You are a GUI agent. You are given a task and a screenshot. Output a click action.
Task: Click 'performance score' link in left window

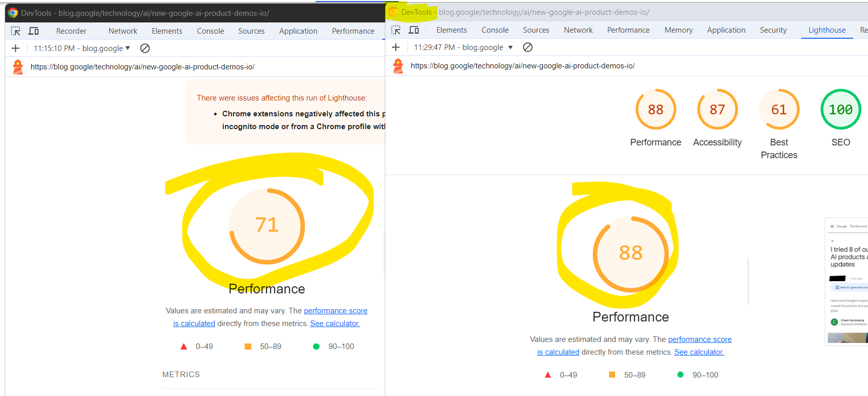[335, 311]
